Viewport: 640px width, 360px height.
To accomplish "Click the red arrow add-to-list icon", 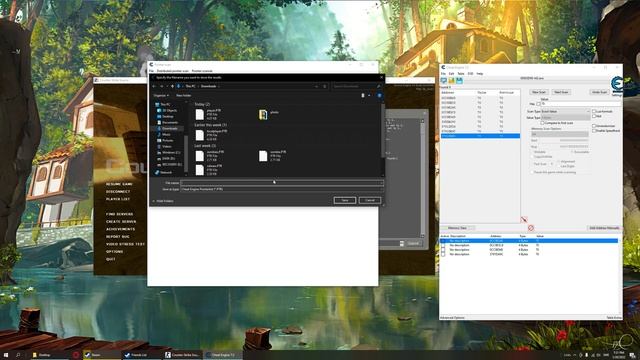I will [524, 220].
